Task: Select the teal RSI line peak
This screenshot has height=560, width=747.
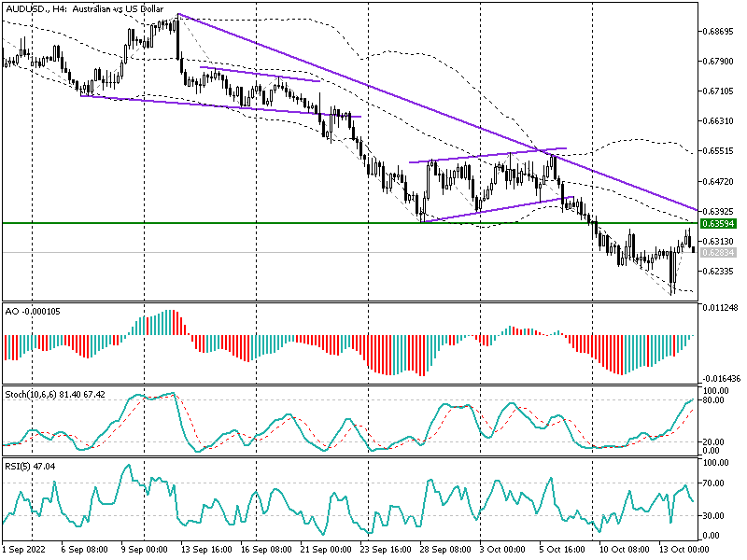Action: click(x=128, y=466)
